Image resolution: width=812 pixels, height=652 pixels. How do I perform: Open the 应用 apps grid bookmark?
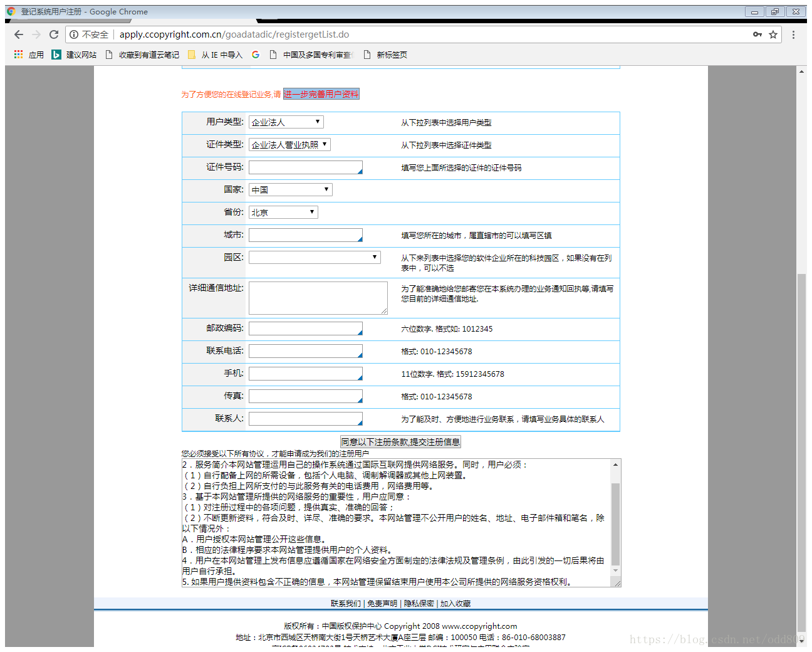click(29, 55)
